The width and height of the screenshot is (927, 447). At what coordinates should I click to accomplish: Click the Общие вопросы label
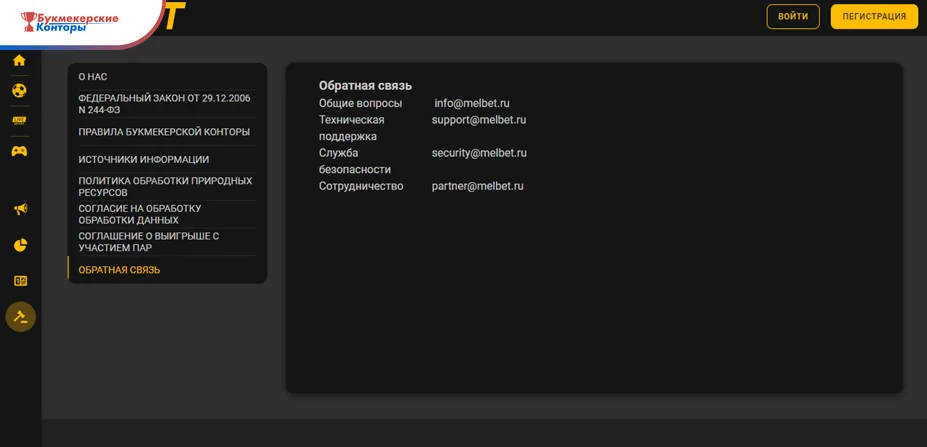[x=361, y=103]
